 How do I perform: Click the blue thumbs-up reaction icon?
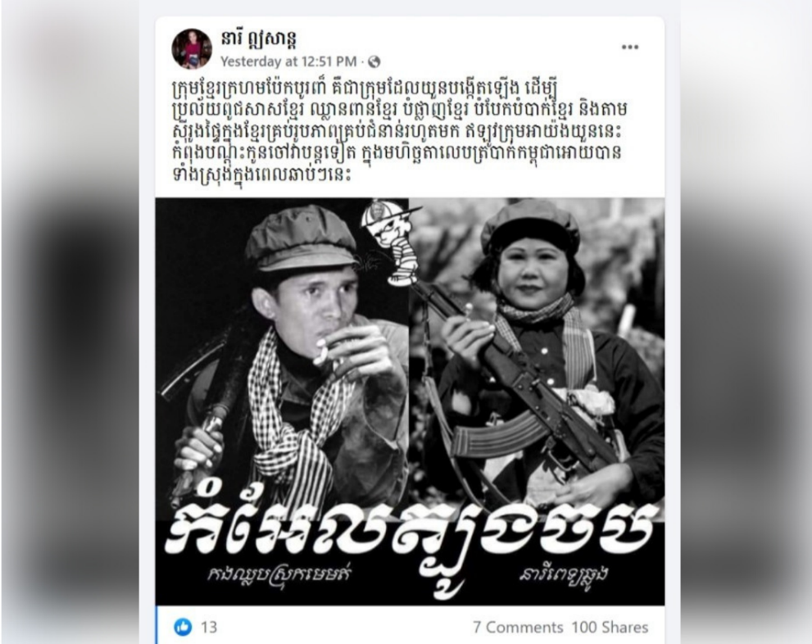coord(183,627)
